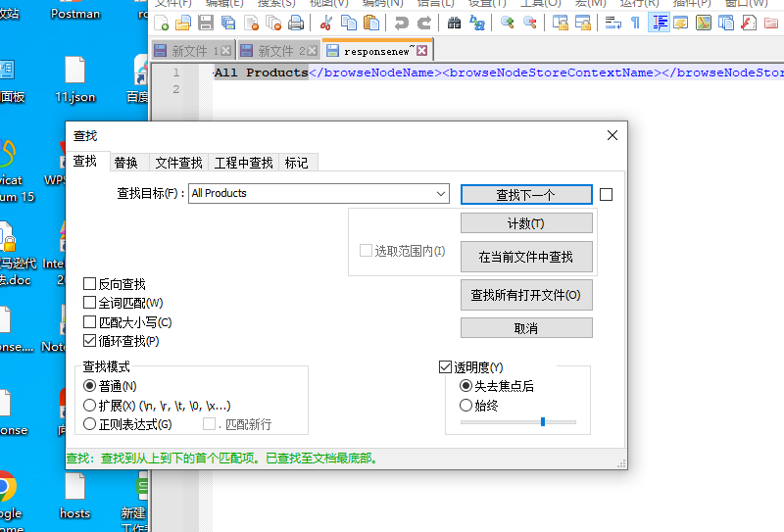Click the 在当前文件中查找 button
The width and height of the screenshot is (784, 532).
(x=526, y=257)
